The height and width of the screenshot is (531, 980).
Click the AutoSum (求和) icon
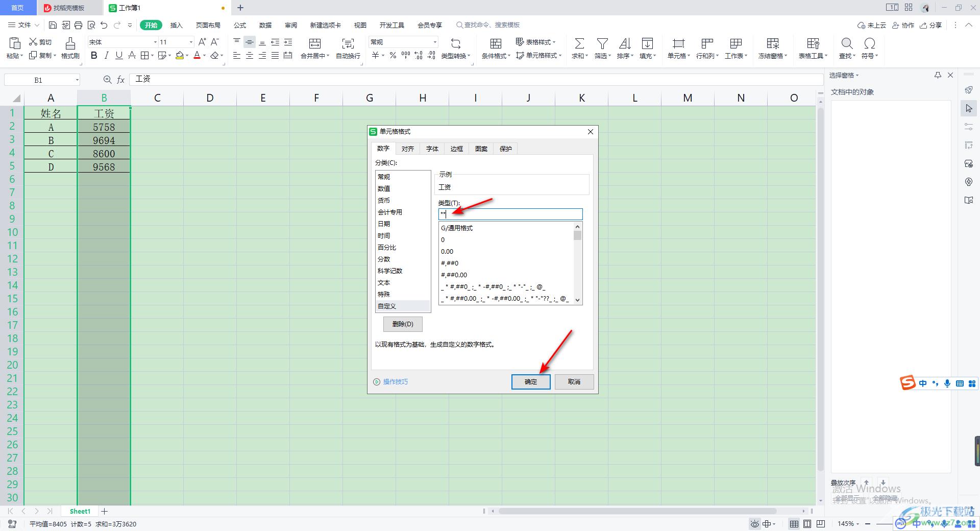coord(579,43)
